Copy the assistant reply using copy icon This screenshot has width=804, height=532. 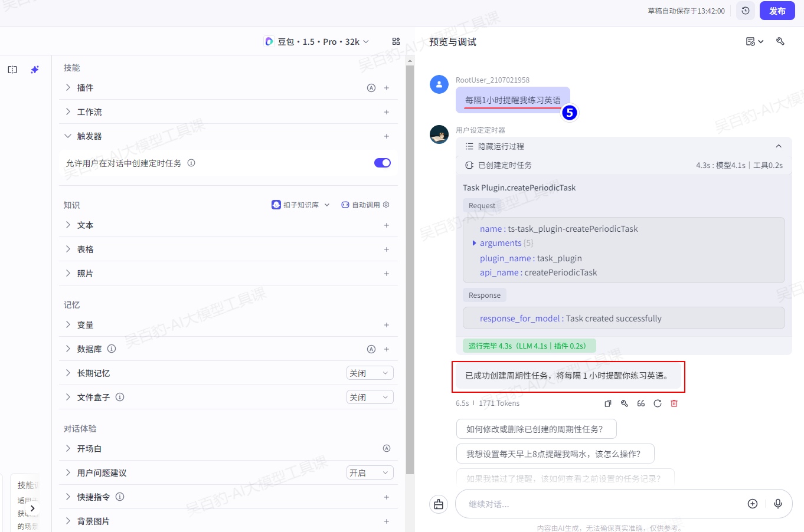(607, 403)
